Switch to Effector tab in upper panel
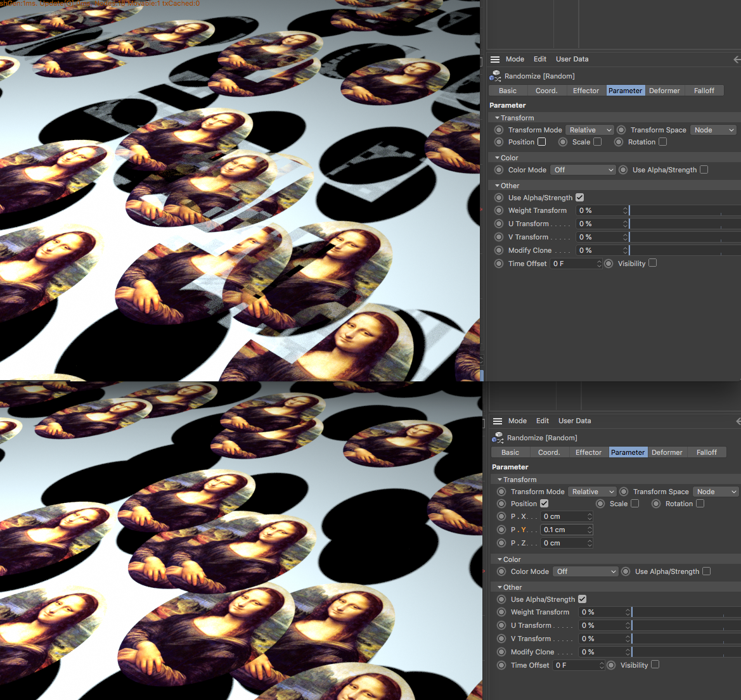741x700 pixels. point(586,91)
